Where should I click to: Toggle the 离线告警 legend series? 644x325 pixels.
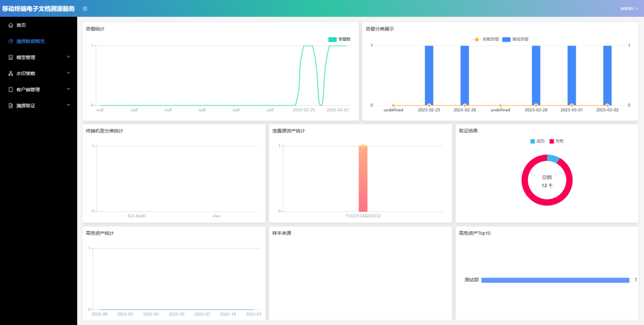pyautogui.click(x=515, y=39)
